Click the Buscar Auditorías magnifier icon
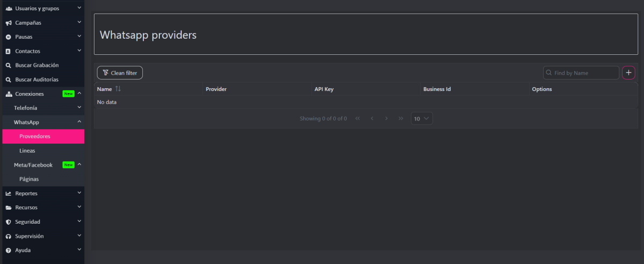Viewport: 644px width, 264px height. coord(9,80)
